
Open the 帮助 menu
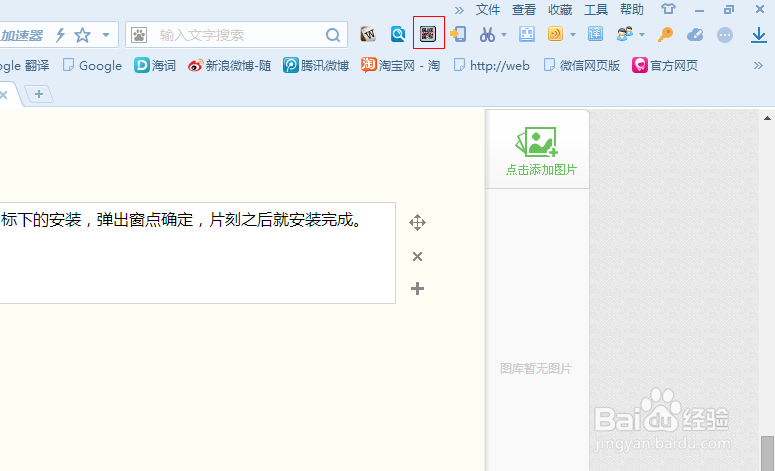(x=632, y=9)
